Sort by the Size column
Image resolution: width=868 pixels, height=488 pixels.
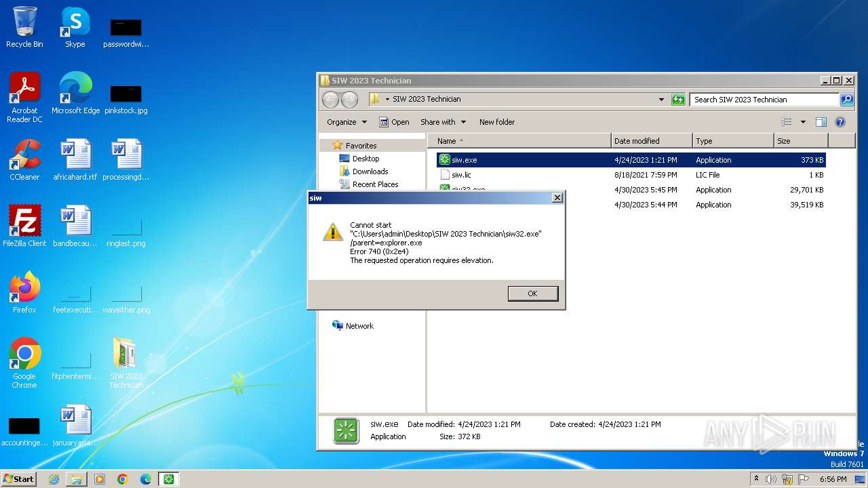click(801, 141)
